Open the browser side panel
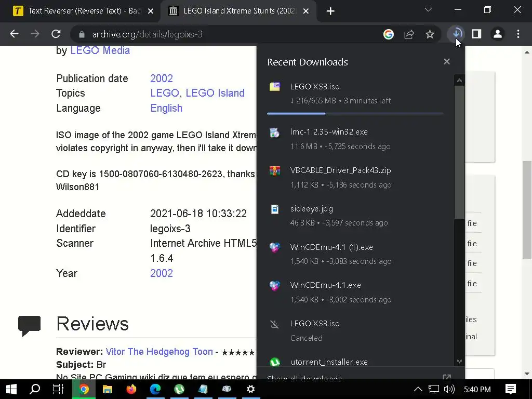This screenshot has height=399, width=532. tap(477, 34)
